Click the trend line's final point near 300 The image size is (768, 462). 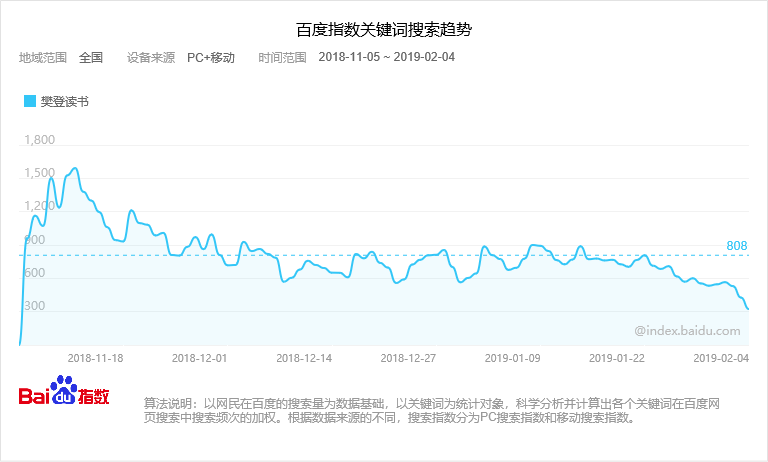(x=747, y=309)
